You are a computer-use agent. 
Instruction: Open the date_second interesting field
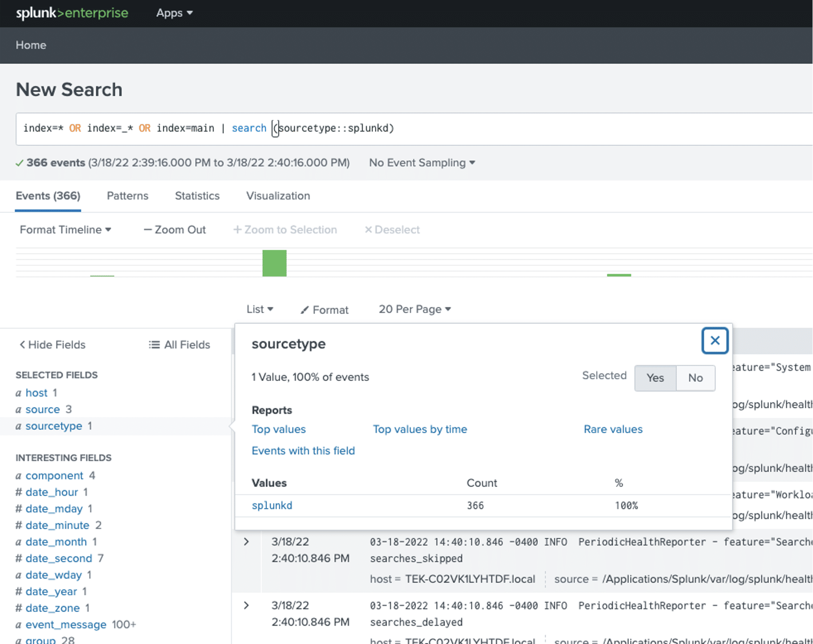point(59,558)
